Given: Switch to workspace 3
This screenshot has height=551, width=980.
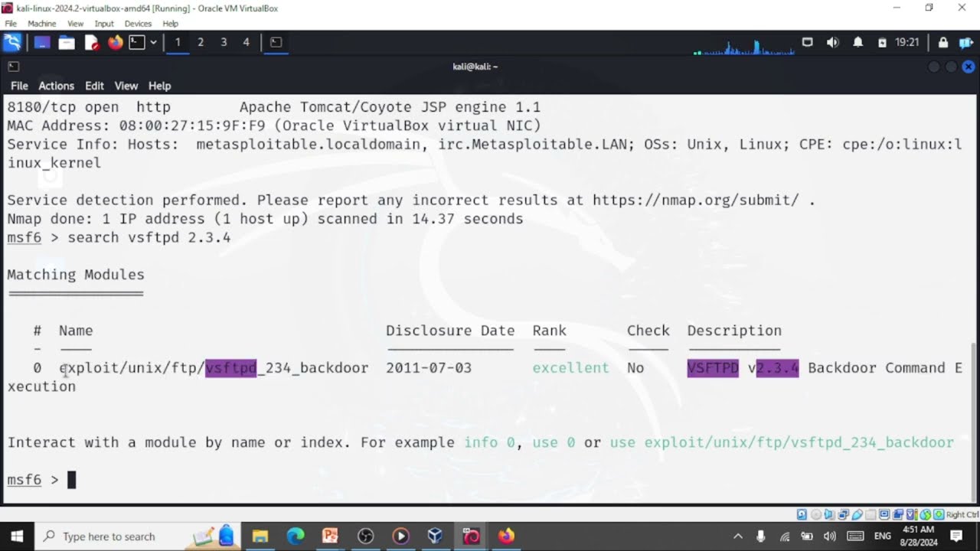Looking at the screenshot, I should tap(224, 42).
